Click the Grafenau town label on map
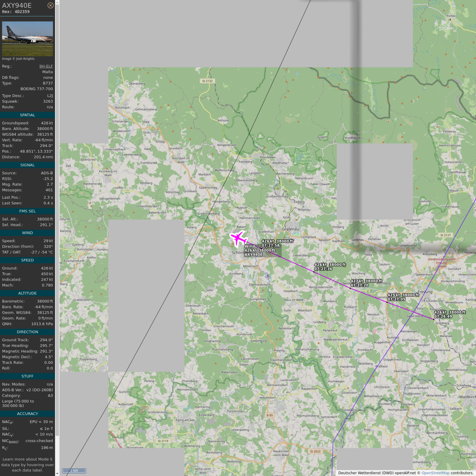This screenshot has width=476, height=476. pyautogui.click(x=290, y=229)
